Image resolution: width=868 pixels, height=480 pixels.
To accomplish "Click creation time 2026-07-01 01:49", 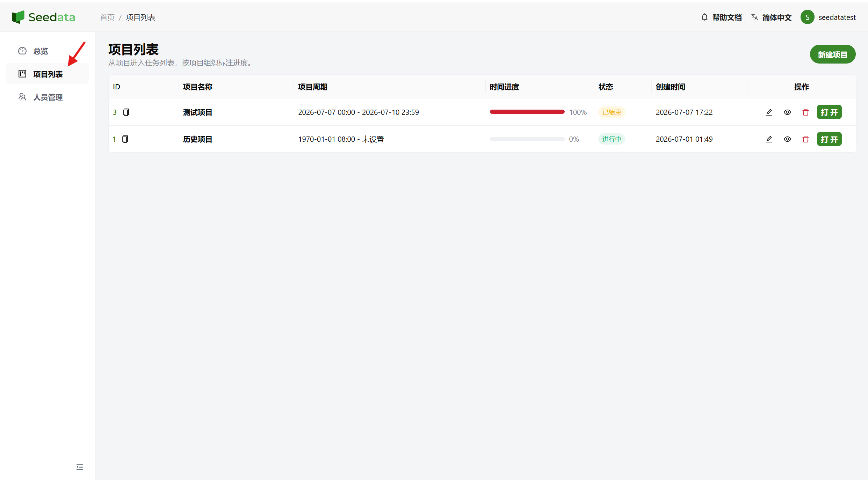I will (x=684, y=139).
